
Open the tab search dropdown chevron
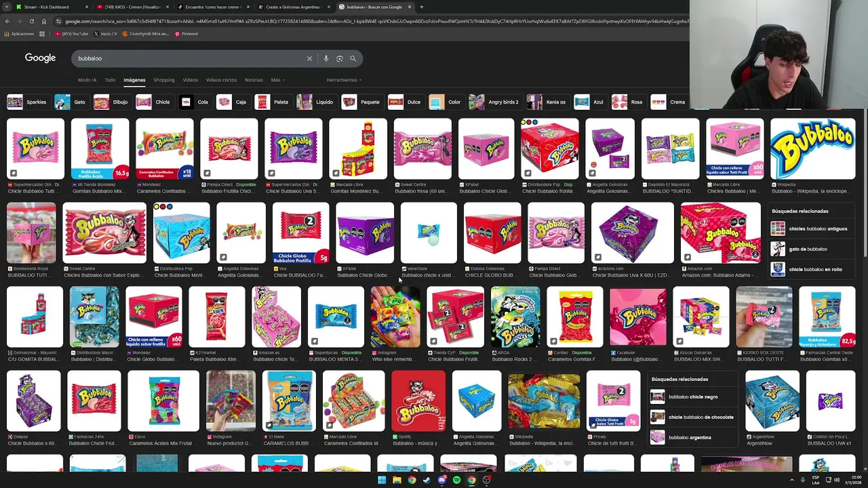(x=6, y=7)
